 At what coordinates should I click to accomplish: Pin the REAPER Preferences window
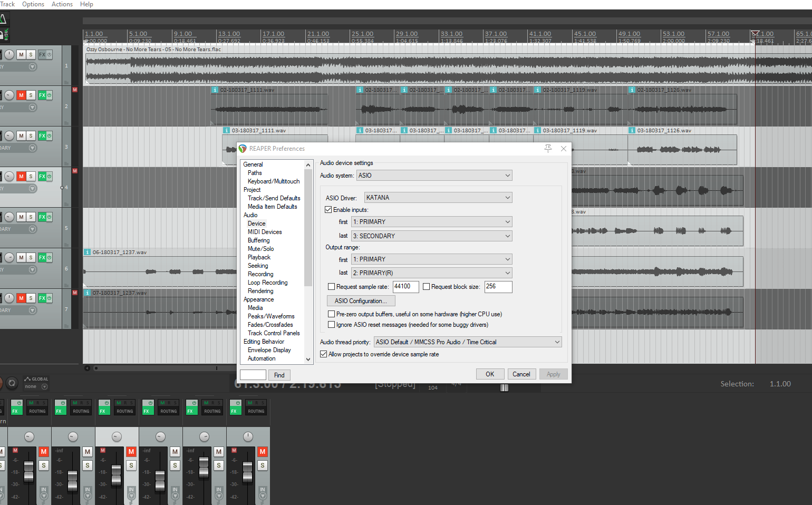(548, 149)
